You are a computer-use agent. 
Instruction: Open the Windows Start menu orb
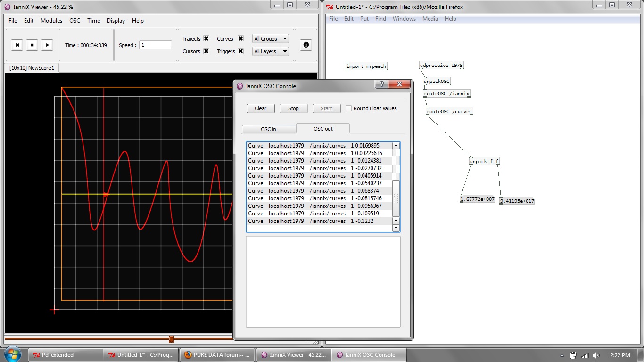[x=12, y=354]
